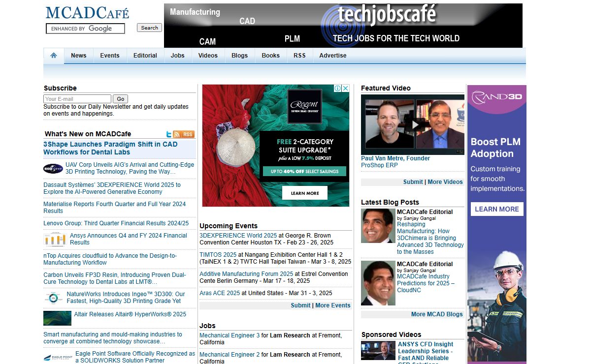The image size is (591, 364).
Task: Click the Eagle Point Software logo
Action: [x=58, y=358]
